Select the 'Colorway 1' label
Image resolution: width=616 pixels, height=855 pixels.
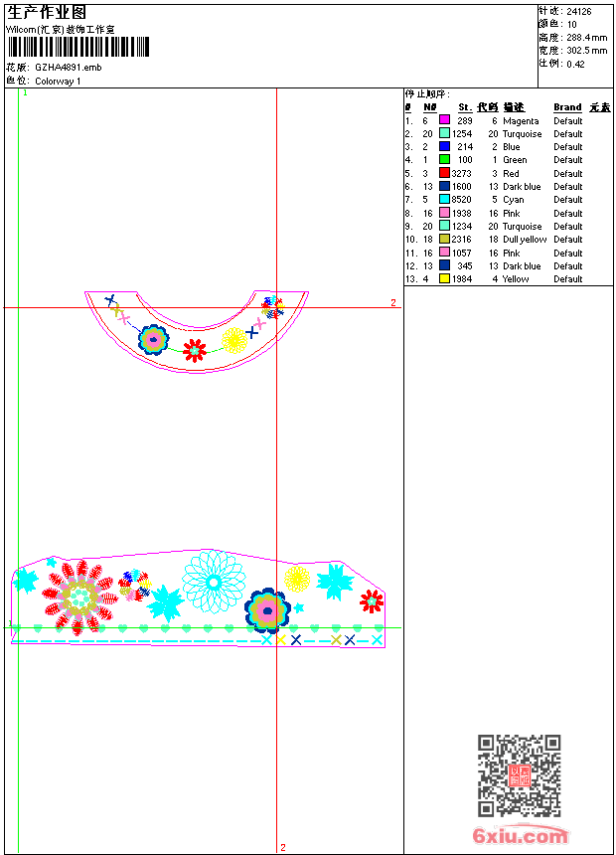click(58, 82)
